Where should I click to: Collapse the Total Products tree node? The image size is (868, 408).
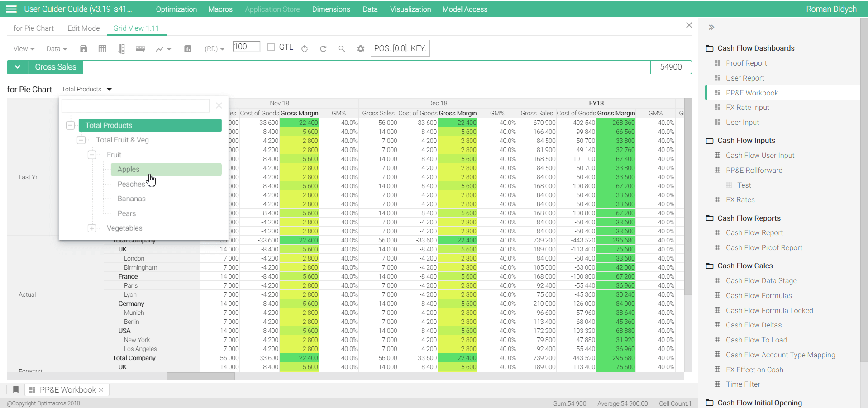point(70,125)
